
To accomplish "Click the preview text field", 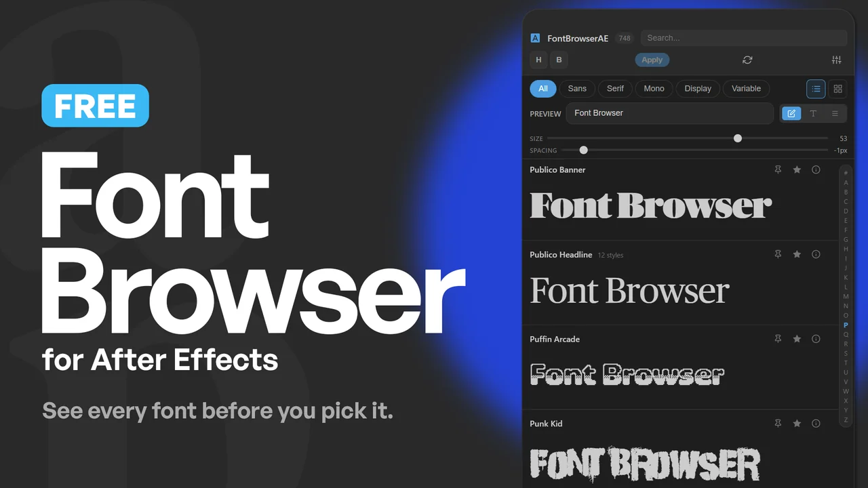I will (670, 113).
